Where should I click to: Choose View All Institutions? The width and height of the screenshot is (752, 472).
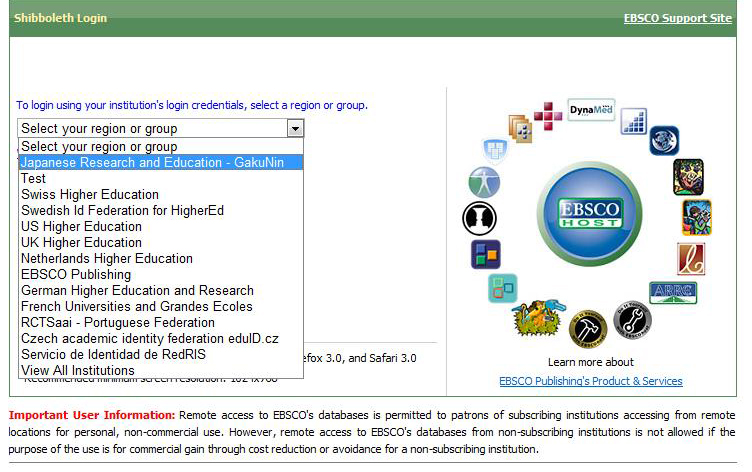coord(161,370)
